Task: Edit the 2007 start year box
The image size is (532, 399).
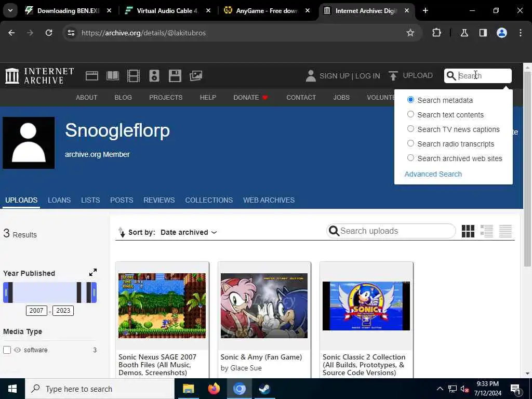Action: (36, 311)
